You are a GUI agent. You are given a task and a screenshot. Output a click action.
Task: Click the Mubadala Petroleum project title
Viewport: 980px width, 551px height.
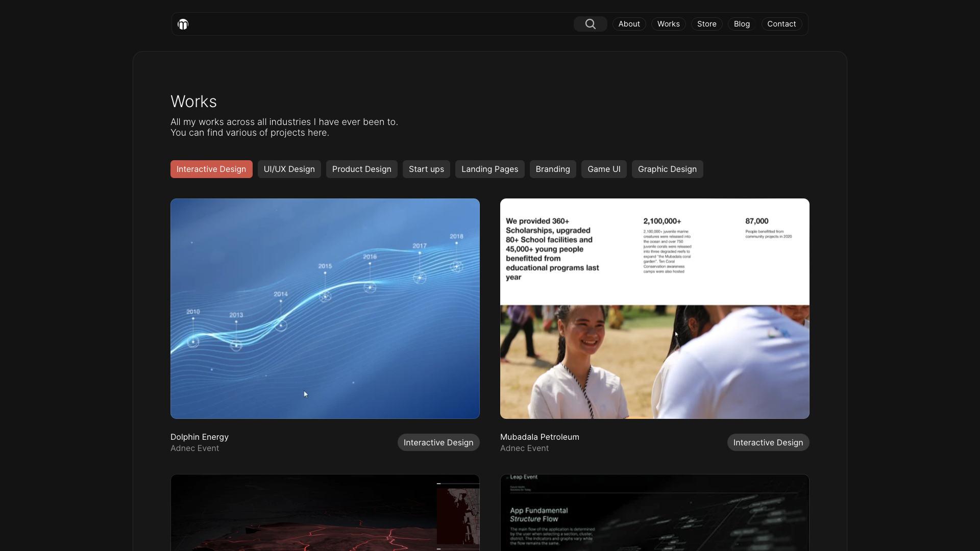pos(540,437)
